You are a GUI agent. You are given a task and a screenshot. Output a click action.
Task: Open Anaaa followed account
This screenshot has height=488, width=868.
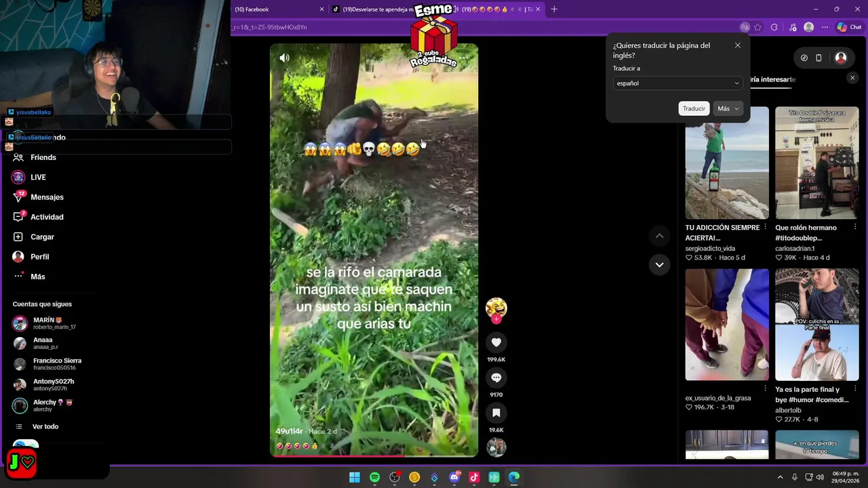coord(45,343)
